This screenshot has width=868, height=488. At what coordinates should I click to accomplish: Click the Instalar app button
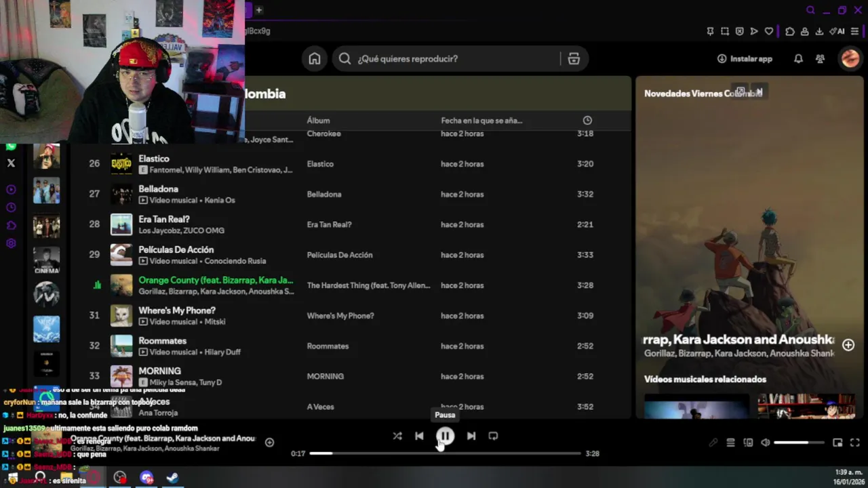(x=745, y=59)
